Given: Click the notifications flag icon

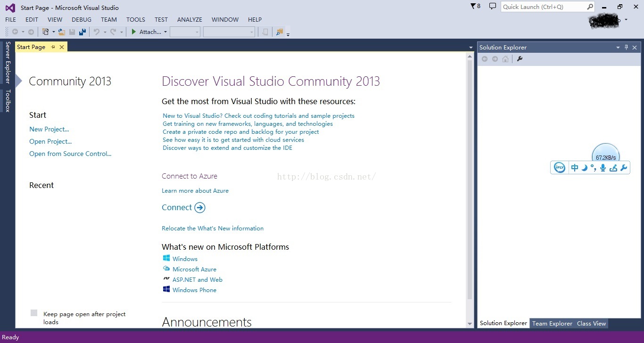Looking at the screenshot, I should 473,6.
